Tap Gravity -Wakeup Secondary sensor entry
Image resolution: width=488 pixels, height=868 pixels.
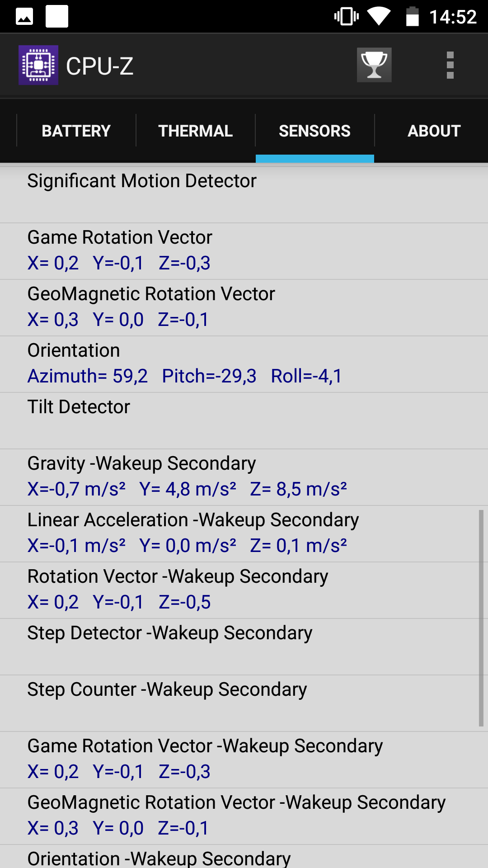[x=244, y=477]
